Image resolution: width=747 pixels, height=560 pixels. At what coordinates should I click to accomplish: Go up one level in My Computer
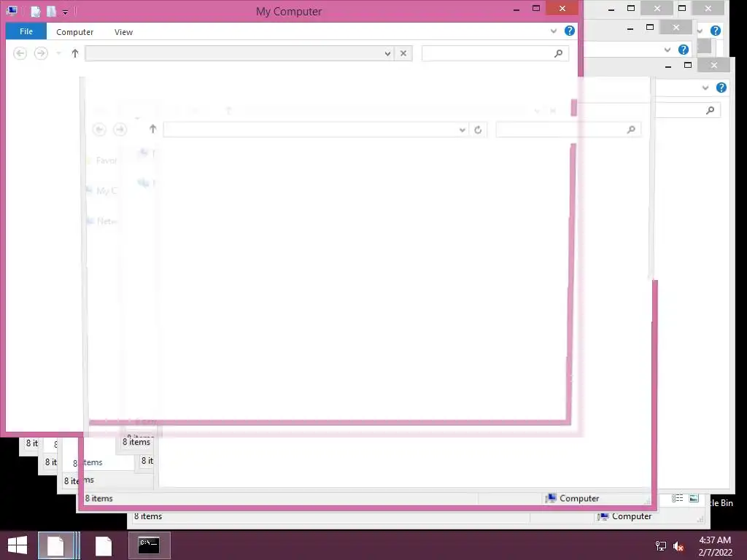[x=75, y=53]
